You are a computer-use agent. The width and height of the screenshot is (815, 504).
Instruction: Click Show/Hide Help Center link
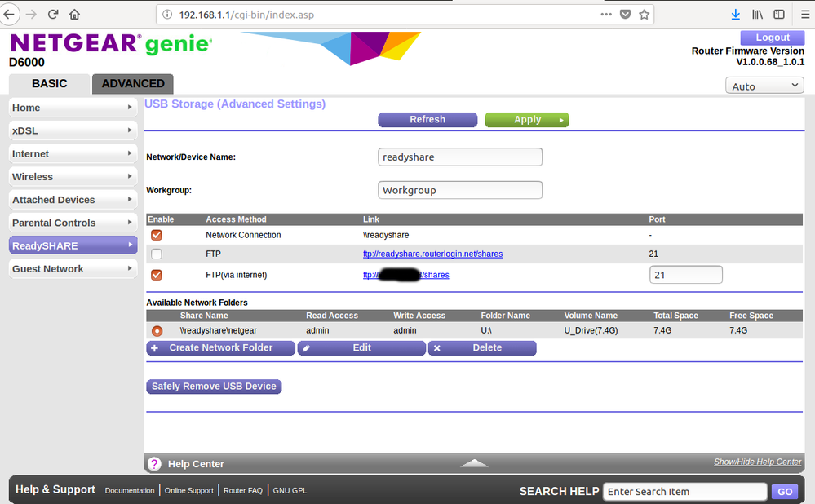coord(757,462)
